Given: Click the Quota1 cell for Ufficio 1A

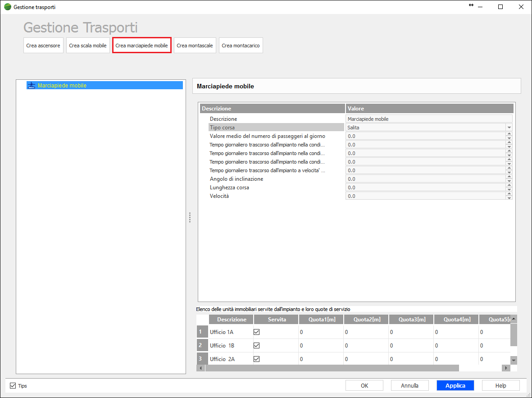Looking at the screenshot, I should tap(321, 332).
